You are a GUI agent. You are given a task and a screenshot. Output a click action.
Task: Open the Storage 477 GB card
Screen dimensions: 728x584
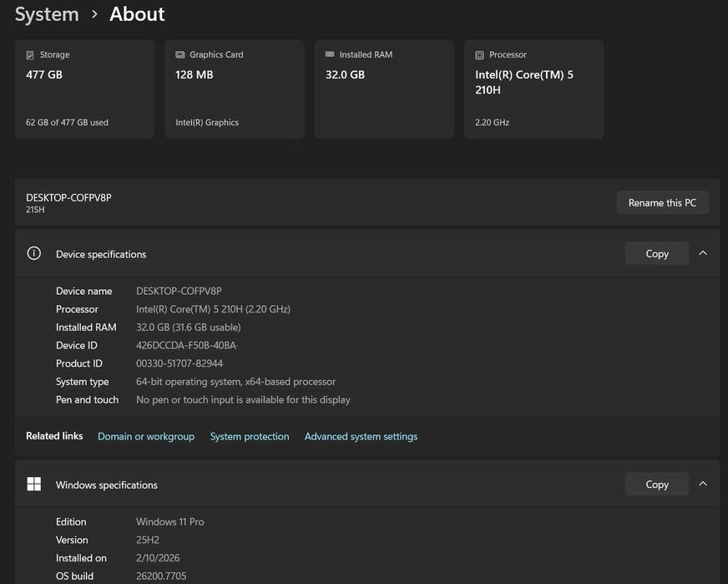point(85,89)
